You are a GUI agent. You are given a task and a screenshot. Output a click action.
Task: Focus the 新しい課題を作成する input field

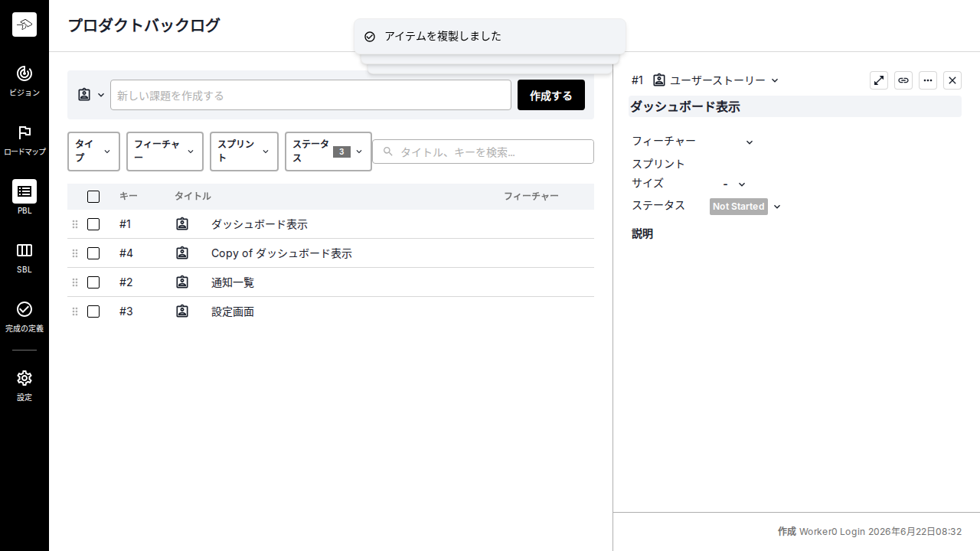[311, 95]
